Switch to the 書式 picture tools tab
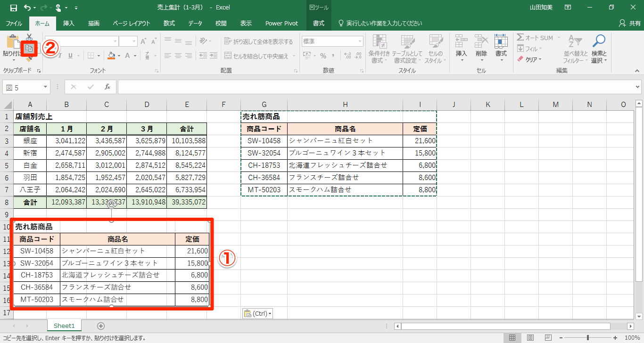This screenshot has height=343, width=644. (319, 23)
